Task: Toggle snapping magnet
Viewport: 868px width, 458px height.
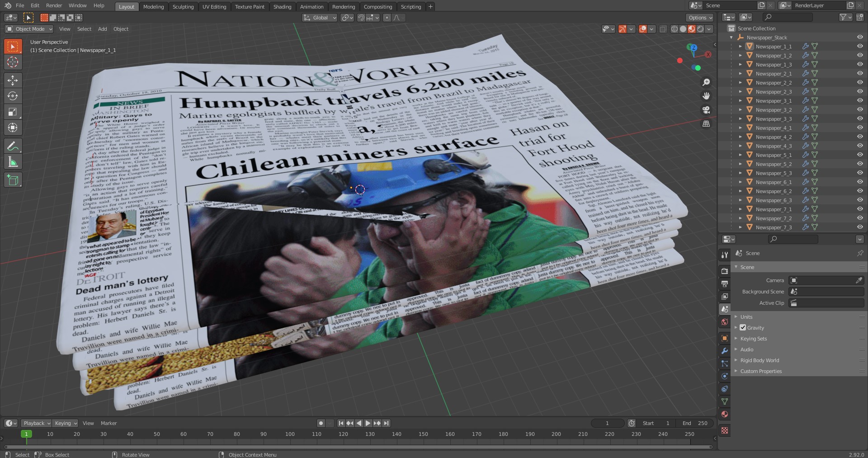Action: (x=361, y=18)
